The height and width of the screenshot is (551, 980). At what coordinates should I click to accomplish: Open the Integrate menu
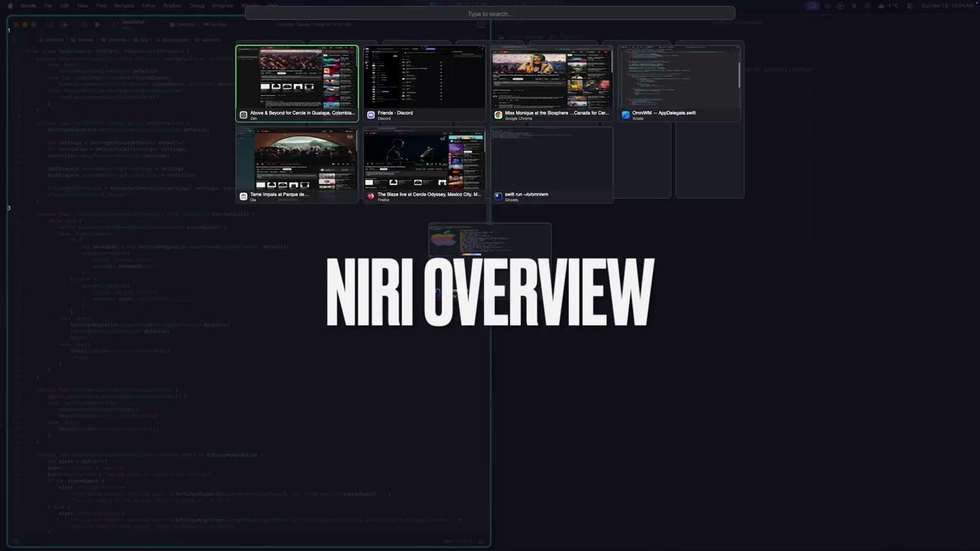point(223,5)
